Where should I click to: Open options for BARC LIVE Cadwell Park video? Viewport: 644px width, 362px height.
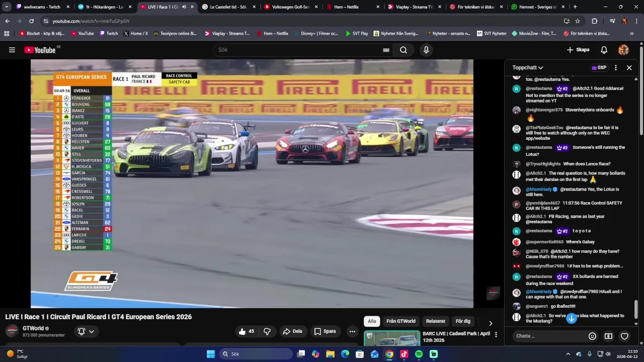pyautogui.click(x=496, y=334)
